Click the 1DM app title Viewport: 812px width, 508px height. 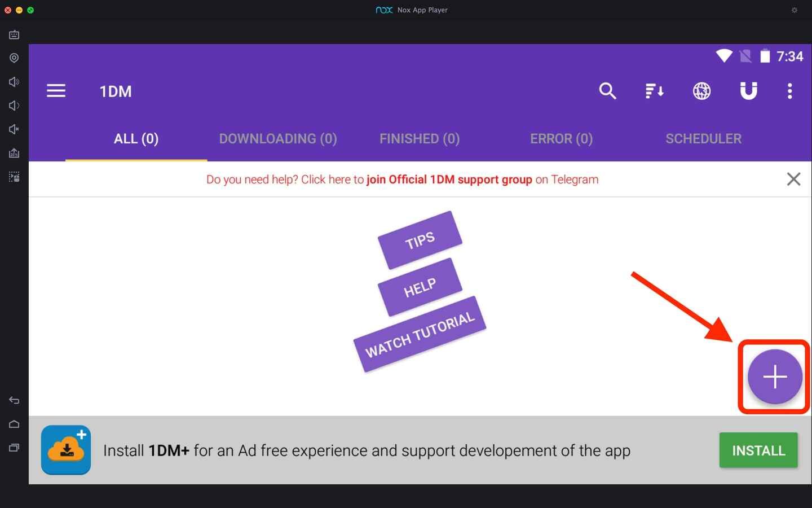(x=116, y=91)
